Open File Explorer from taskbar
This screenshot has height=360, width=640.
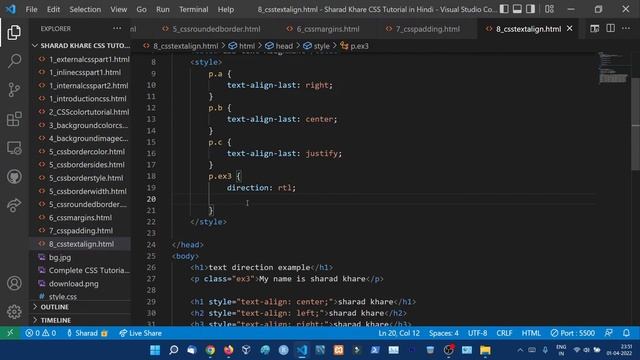coord(485,350)
